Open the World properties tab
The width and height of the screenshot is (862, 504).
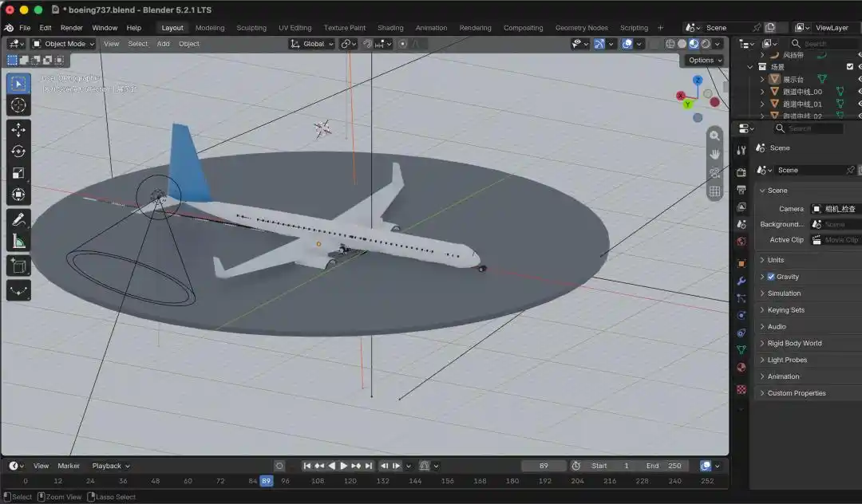[x=741, y=242]
